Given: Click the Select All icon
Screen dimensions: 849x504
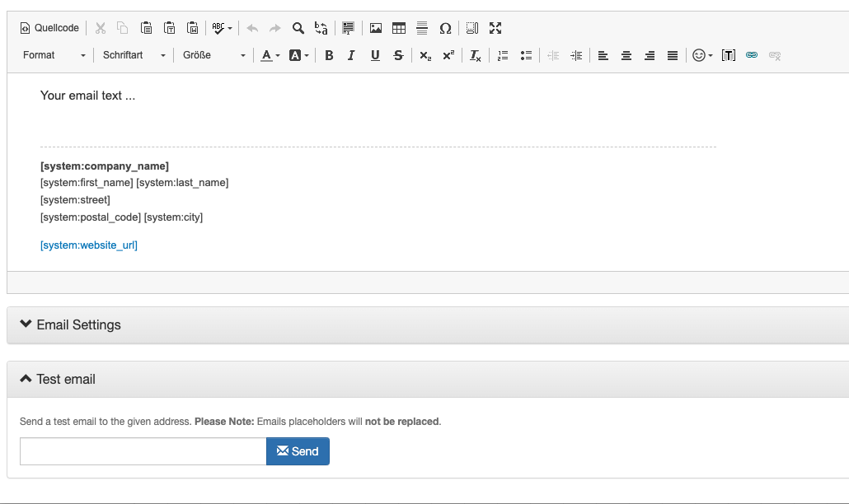Looking at the screenshot, I should (x=348, y=28).
